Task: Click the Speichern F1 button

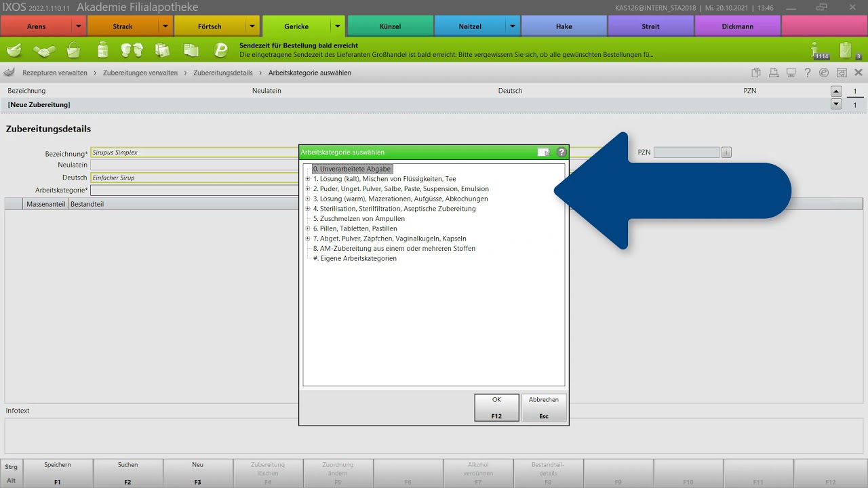Action: 58,473
